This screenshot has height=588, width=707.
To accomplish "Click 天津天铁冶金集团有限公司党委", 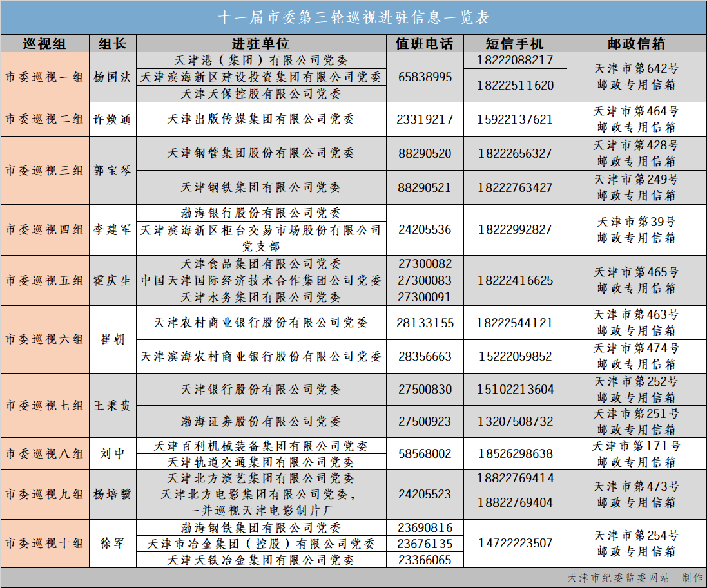I will point(261,560).
